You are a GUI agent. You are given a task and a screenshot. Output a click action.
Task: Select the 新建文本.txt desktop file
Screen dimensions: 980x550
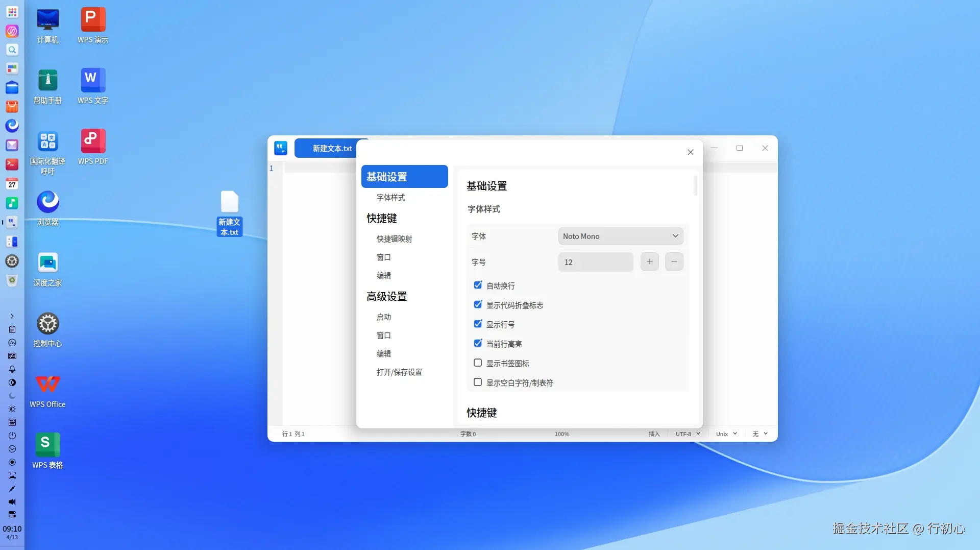click(x=230, y=213)
